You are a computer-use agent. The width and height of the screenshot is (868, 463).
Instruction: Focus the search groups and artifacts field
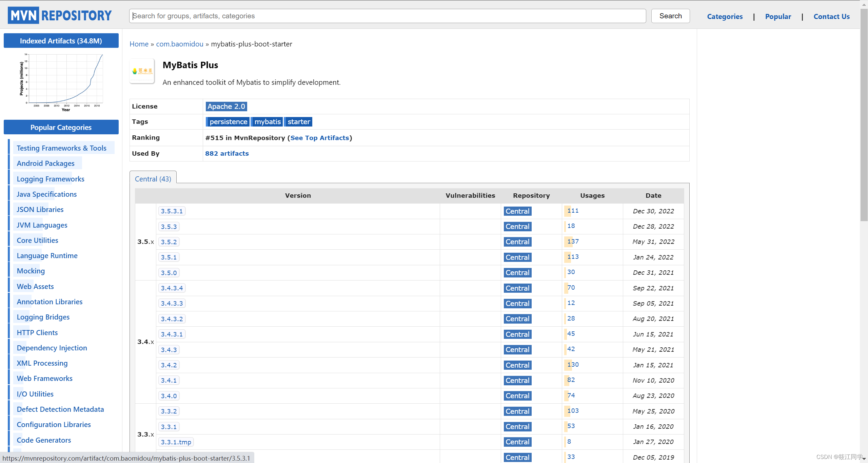(387, 16)
